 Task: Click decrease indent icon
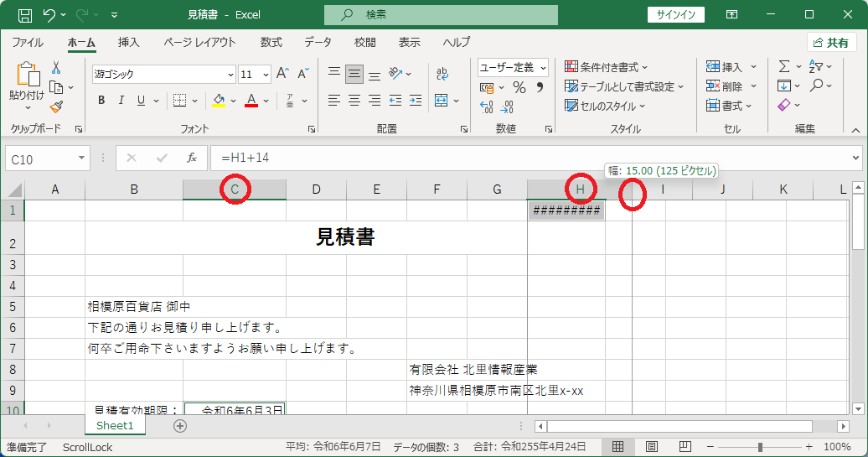[395, 101]
